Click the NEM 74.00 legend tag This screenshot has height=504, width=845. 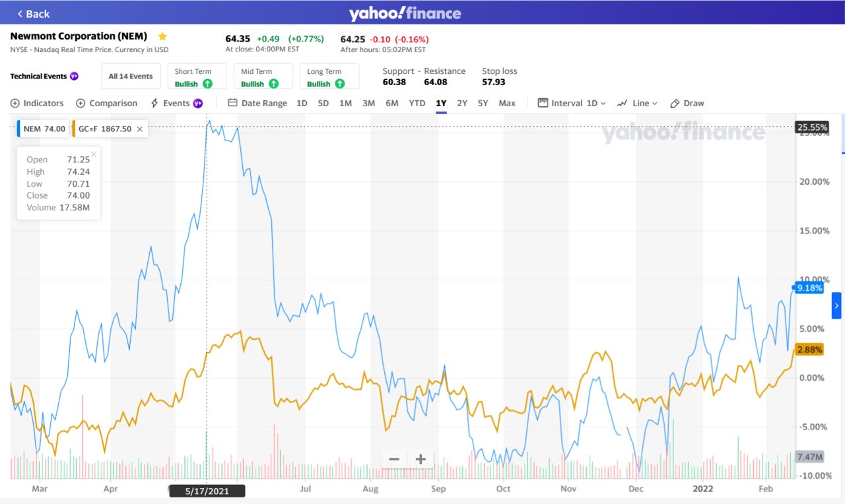42,129
